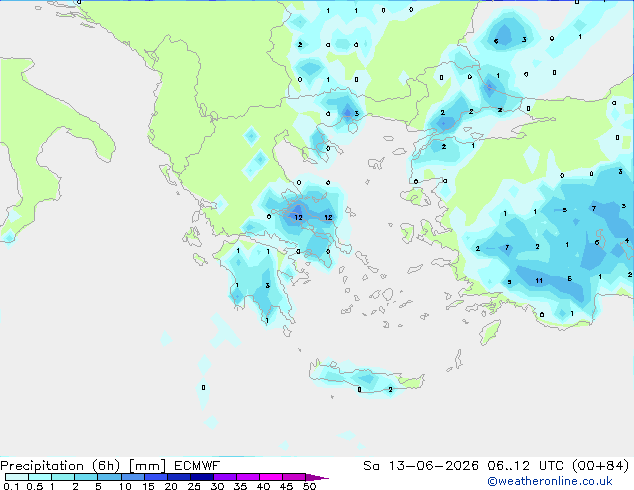Pick the legend swatch for 30–35 mm

pyautogui.click(x=224, y=477)
